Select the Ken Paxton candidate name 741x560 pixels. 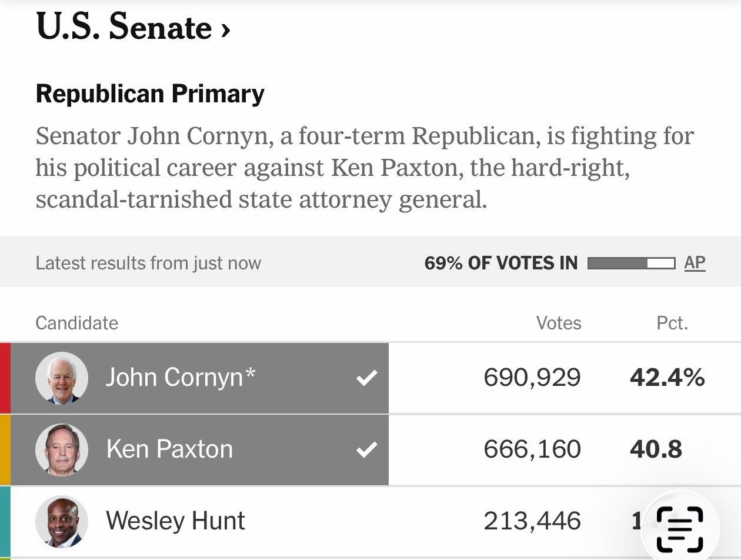tap(169, 449)
